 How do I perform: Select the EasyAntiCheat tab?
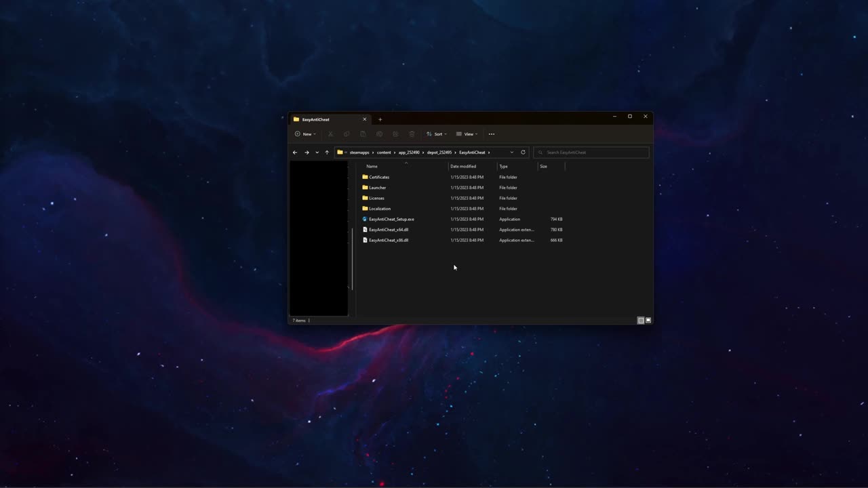[x=325, y=119]
